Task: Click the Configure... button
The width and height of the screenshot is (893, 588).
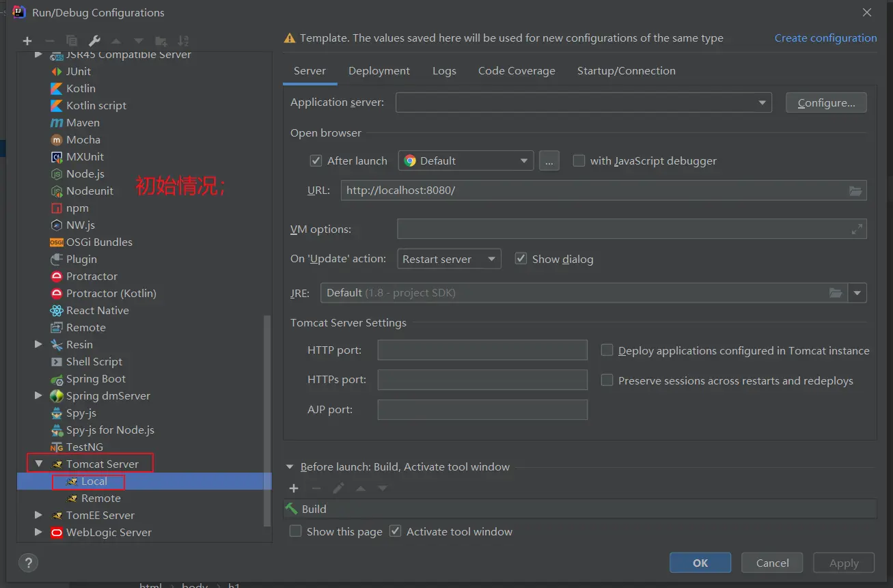Action: click(825, 103)
